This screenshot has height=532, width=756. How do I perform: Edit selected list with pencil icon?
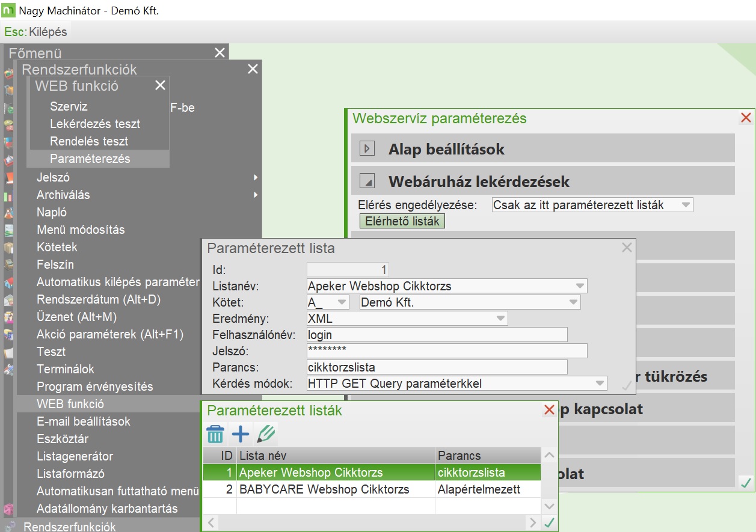265,433
